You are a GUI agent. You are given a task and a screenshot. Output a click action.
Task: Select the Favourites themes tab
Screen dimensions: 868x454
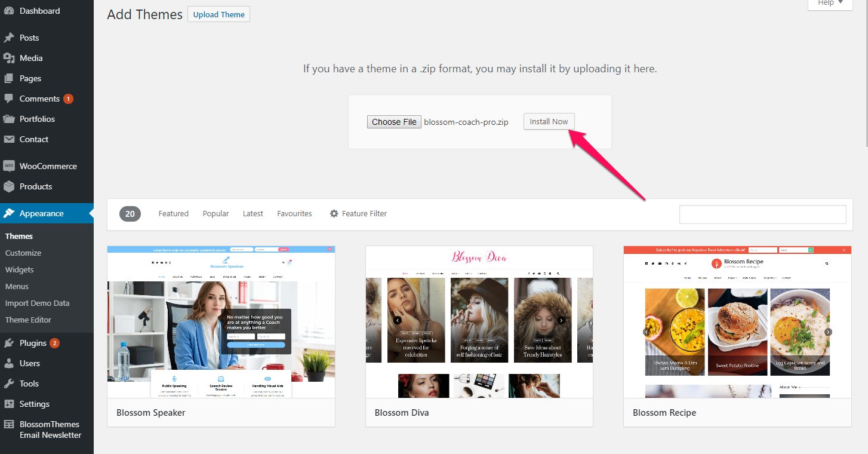[294, 213]
